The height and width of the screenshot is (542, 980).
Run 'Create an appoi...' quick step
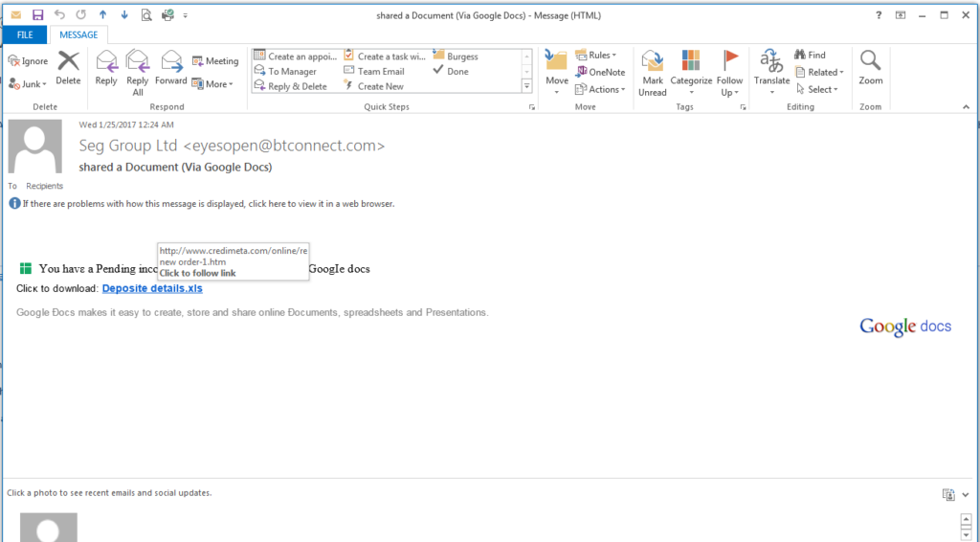(296, 56)
